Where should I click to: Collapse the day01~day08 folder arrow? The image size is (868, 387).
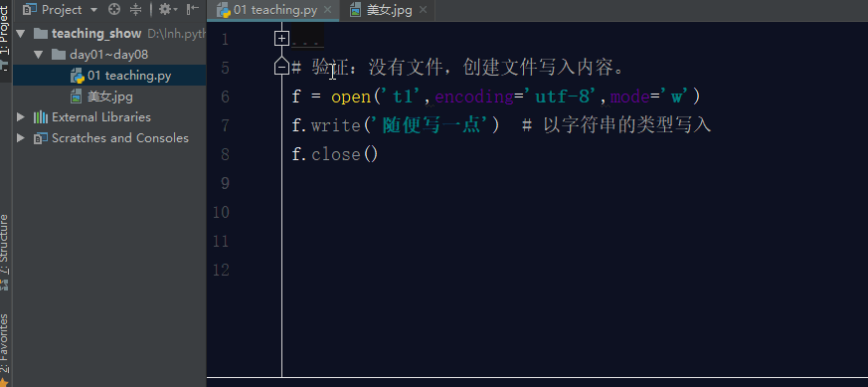coord(38,55)
